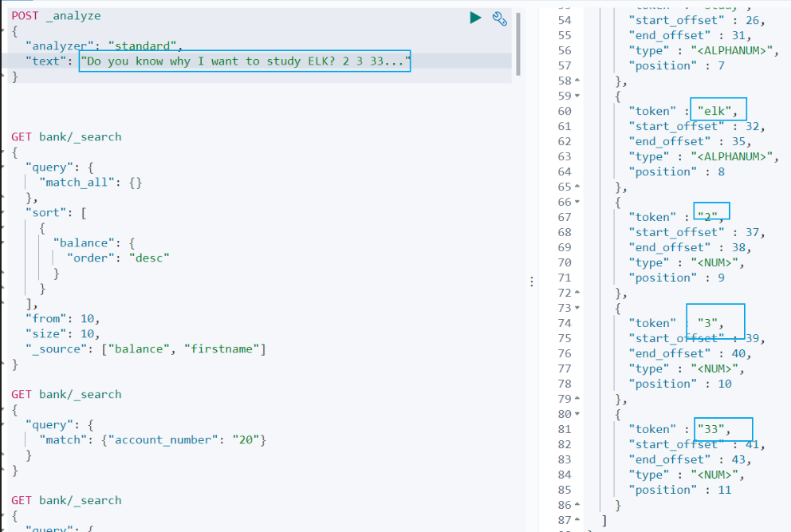Click the account_number "20" value
The width and height of the screenshot is (791, 532).
[x=246, y=439]
